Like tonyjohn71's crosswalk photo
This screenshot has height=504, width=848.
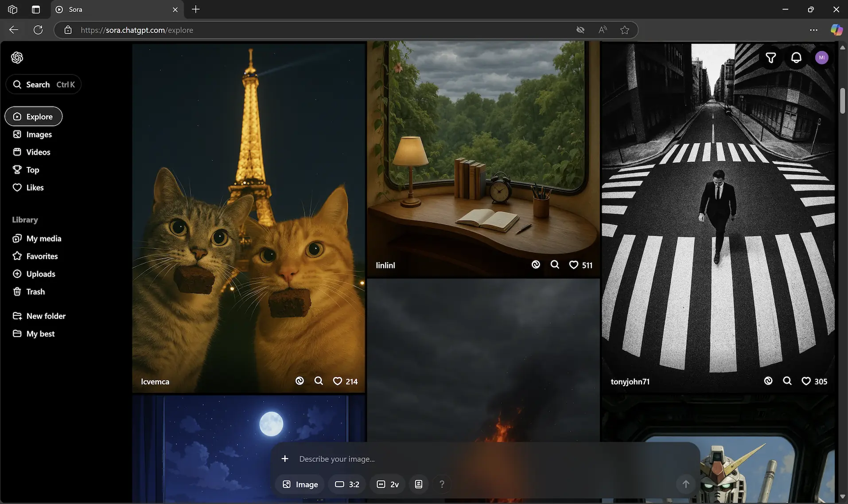805,381
